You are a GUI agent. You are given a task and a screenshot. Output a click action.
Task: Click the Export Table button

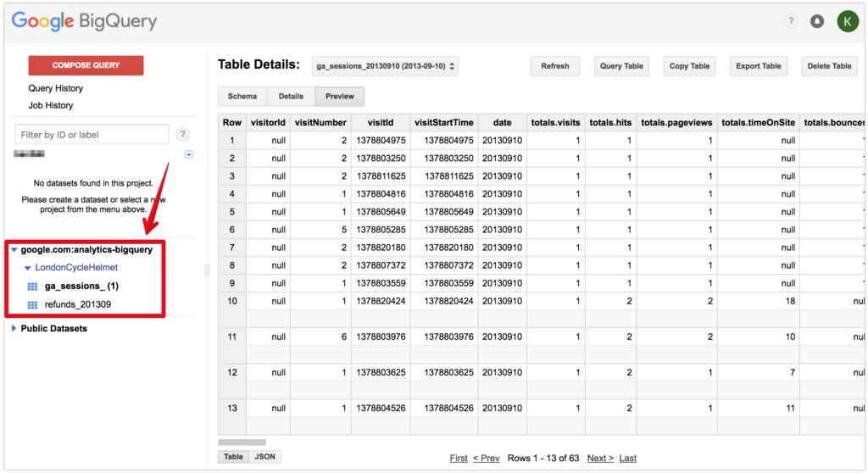pos(759,66)
